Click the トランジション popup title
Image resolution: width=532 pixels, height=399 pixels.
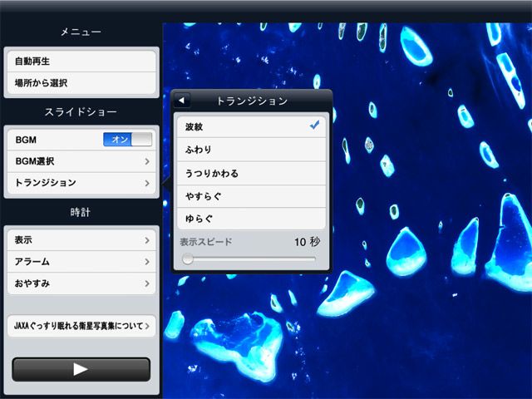tap(252, 101)
